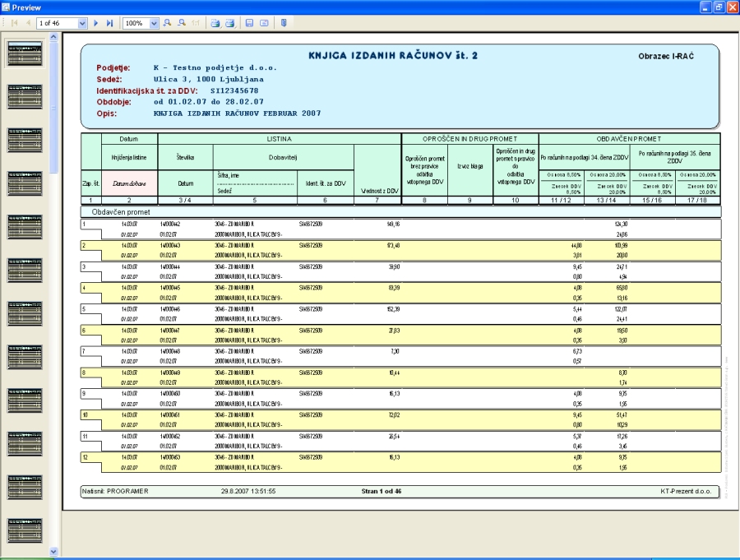Open the 100% zoom level dropdown
This screenshot has width=740, height=560.
coord(154,23)
